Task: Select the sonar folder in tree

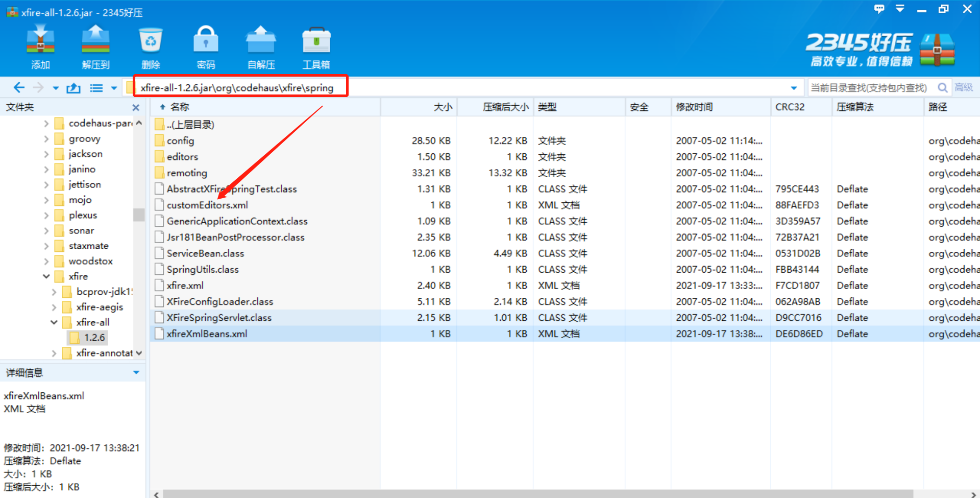Action: pyautogui.click(x=81, y=230)
